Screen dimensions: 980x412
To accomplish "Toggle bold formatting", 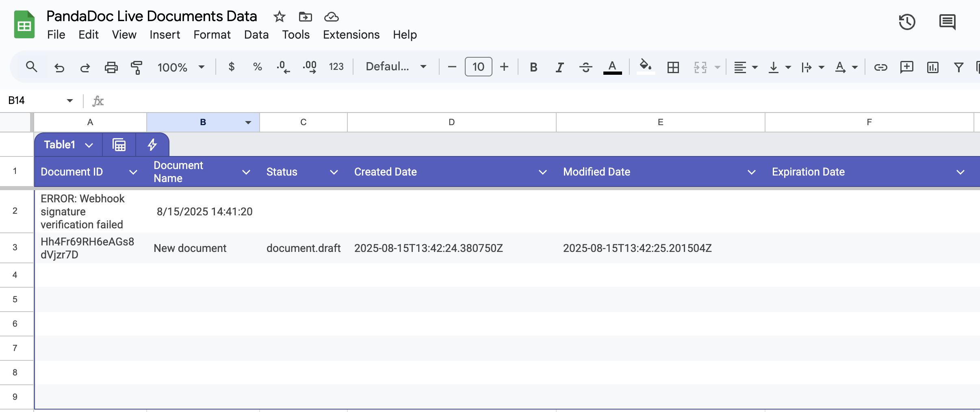I will (533, 67).
